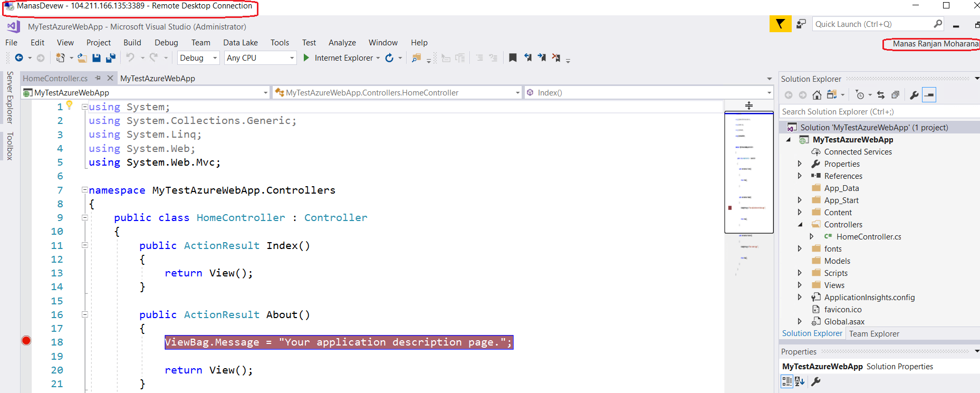Click the Save All icon
Viewport: 980px width, 393px height.
point(111,57)
